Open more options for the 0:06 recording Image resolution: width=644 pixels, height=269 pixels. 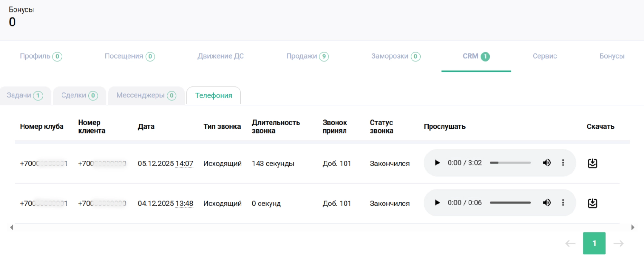[x=563, y=203]
